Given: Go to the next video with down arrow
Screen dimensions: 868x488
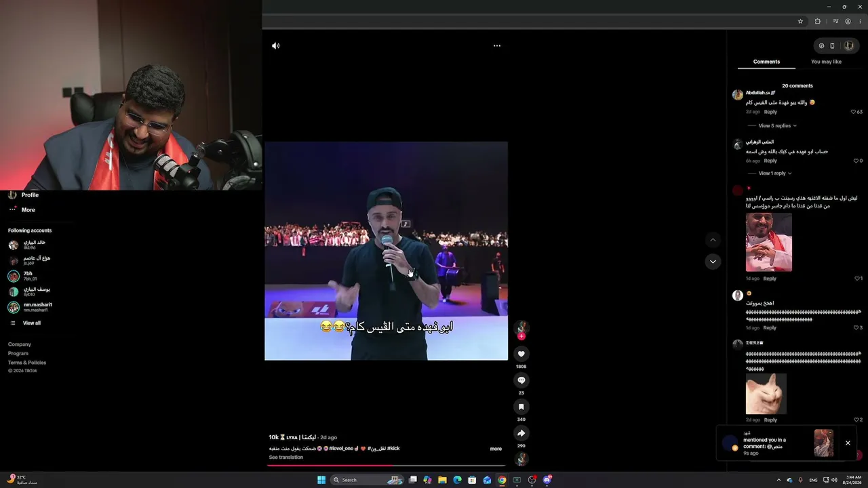Looking at the screenshot, I should 712,262.
